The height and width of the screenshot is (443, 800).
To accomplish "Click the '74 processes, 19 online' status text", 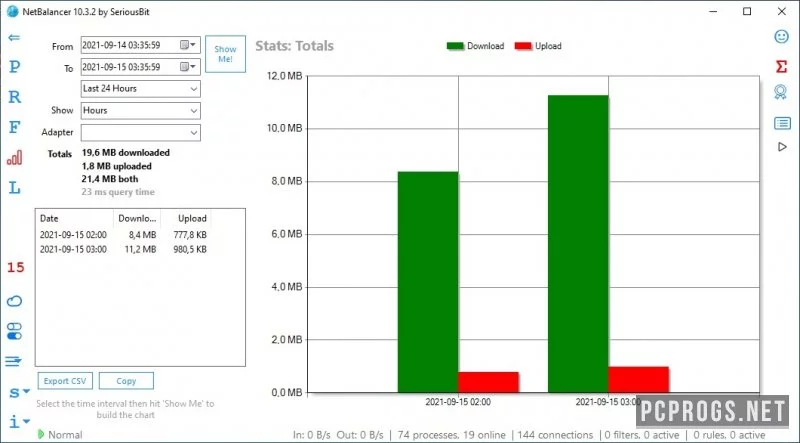I will pyautogui.click(x=452, y=435).
